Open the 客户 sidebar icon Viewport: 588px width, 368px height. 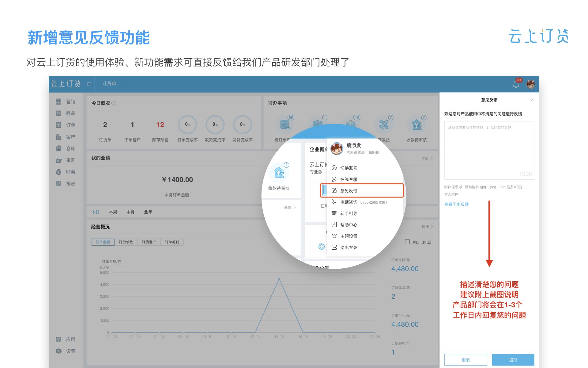click(x=58, y=136)
